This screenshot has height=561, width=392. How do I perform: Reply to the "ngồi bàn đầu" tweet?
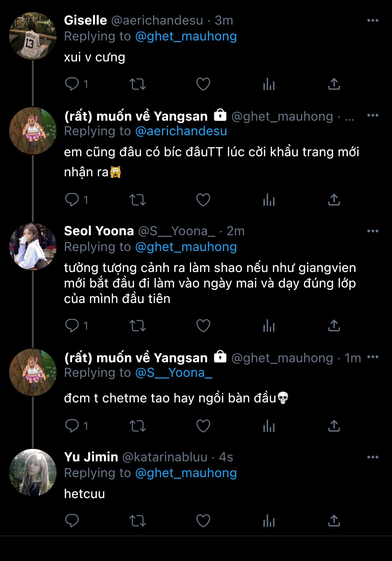point(72,426)
